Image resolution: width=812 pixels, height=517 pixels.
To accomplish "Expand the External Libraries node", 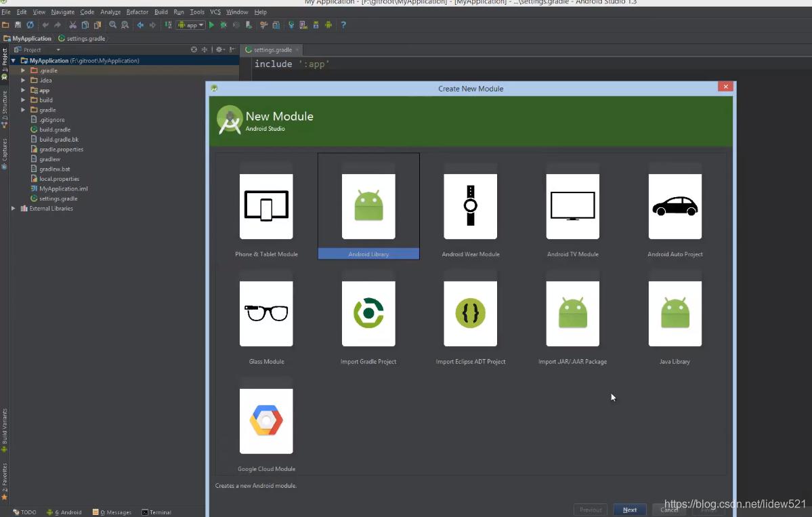I will click(14, 208).
